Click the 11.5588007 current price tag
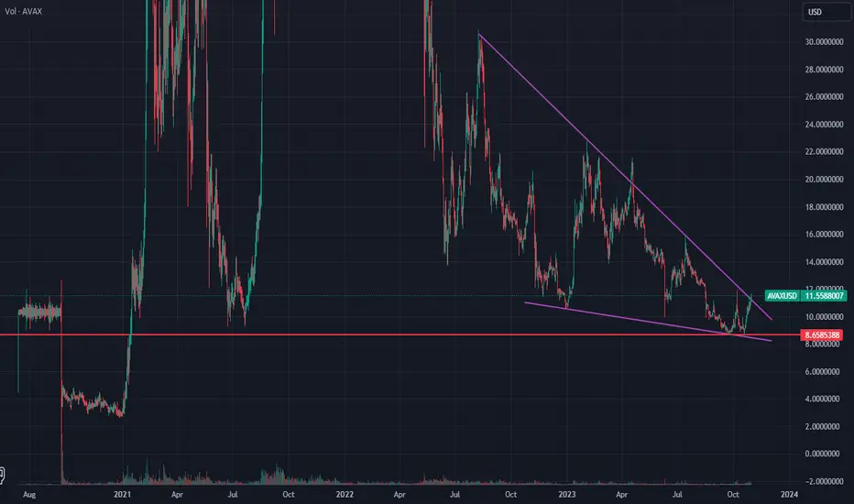 pos(824,296)
